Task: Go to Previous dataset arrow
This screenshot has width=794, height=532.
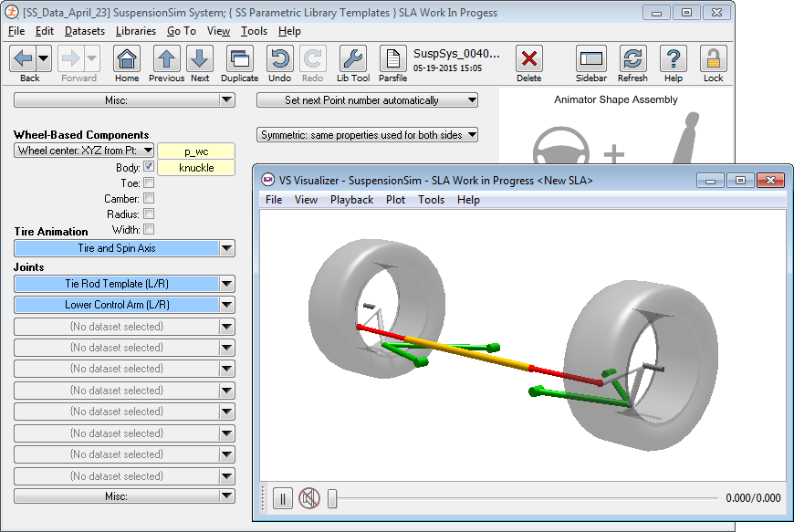Action: 166,59
